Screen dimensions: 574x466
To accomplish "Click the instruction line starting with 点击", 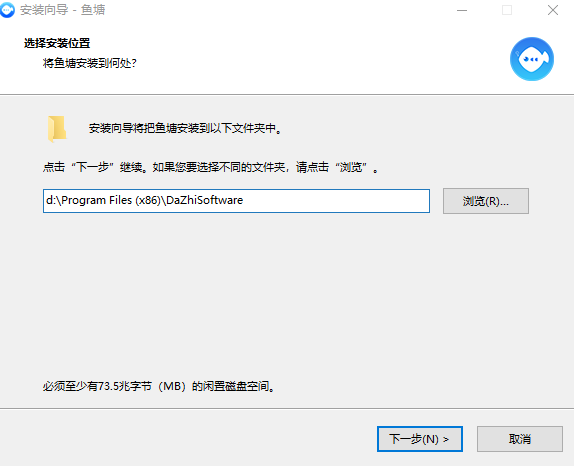I will [210, 167].
